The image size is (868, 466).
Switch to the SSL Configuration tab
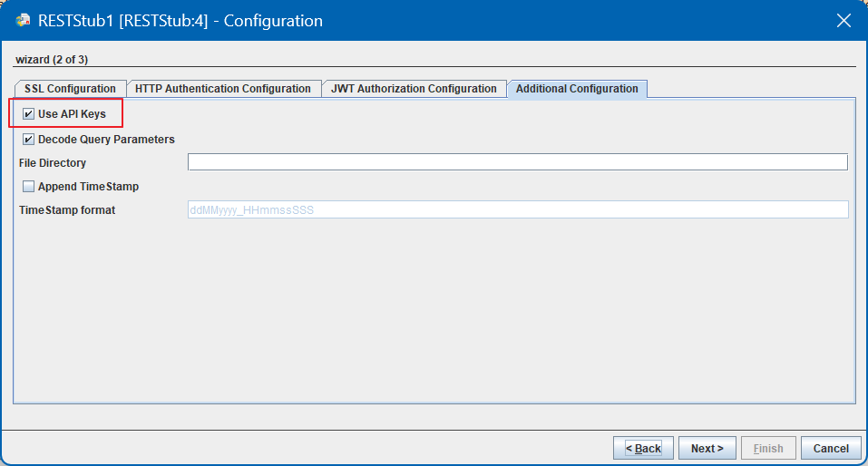point(70,89)
